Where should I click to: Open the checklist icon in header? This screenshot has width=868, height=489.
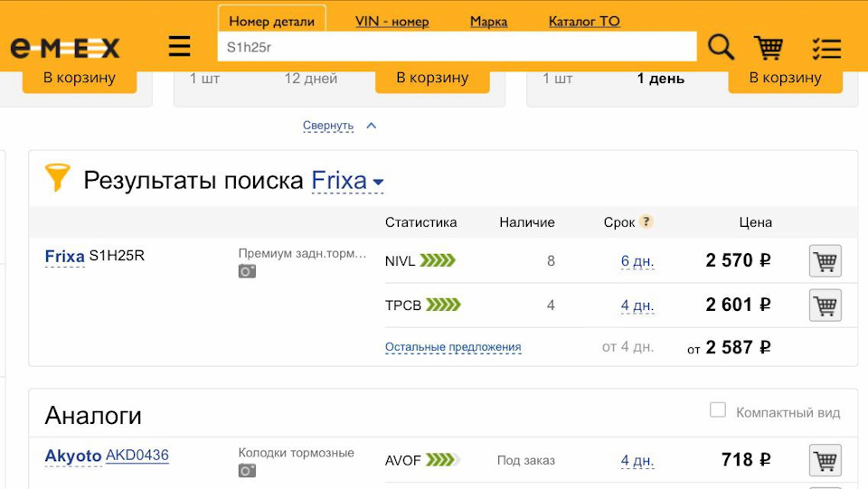click(x=826, y=48)
